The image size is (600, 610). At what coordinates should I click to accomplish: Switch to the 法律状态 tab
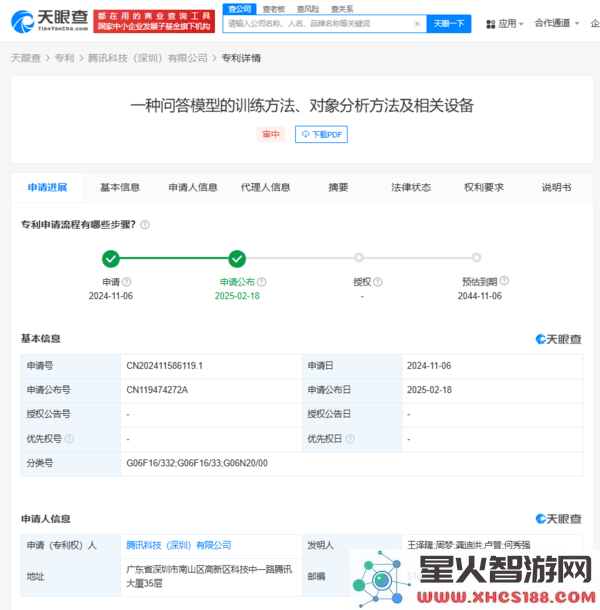[x=411, y=188]
